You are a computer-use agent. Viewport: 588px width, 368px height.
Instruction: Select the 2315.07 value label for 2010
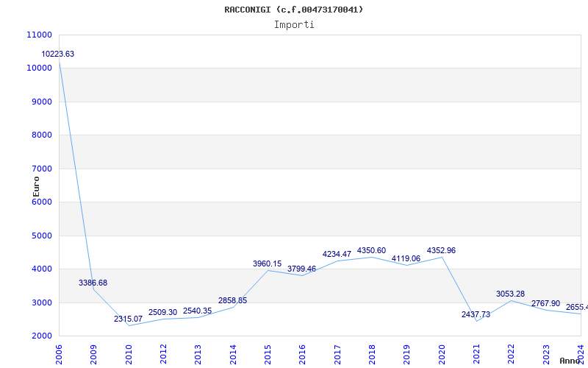pyautogui.click(x=128, y=319)
